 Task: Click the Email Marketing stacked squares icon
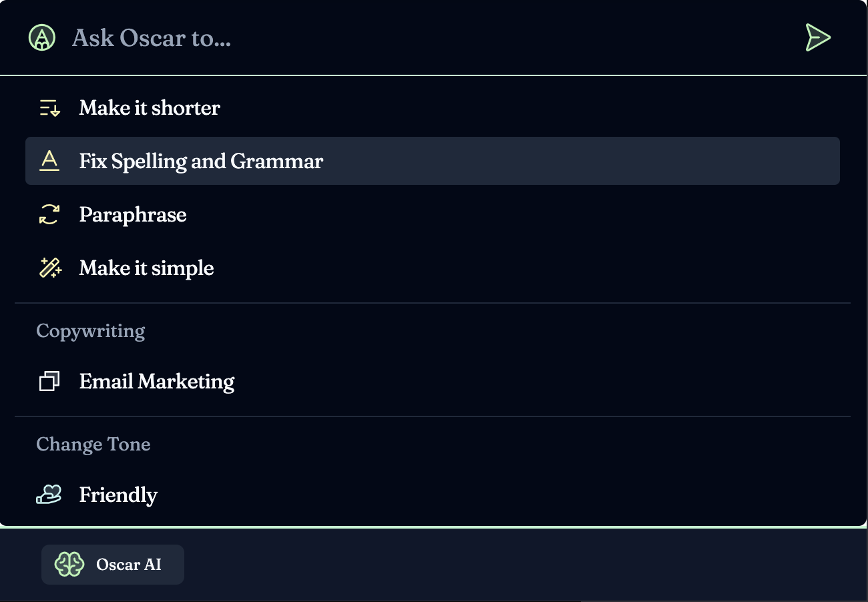[49, 381]
